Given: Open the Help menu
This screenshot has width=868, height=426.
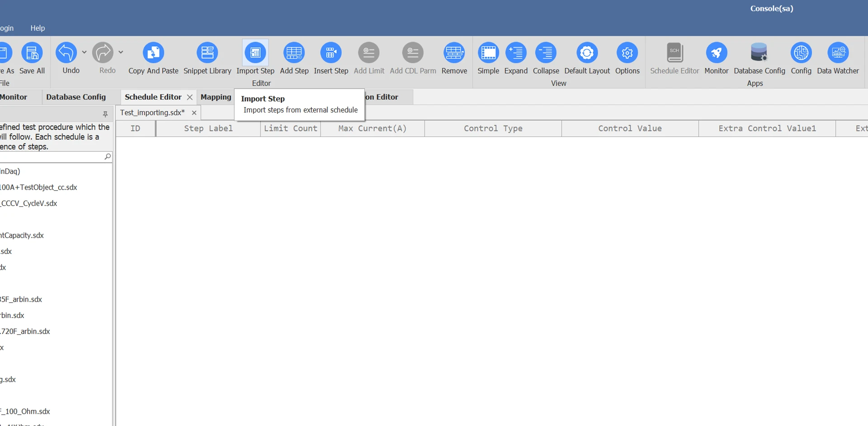Looking at the screenshot, I should click(x=38, y=28).
